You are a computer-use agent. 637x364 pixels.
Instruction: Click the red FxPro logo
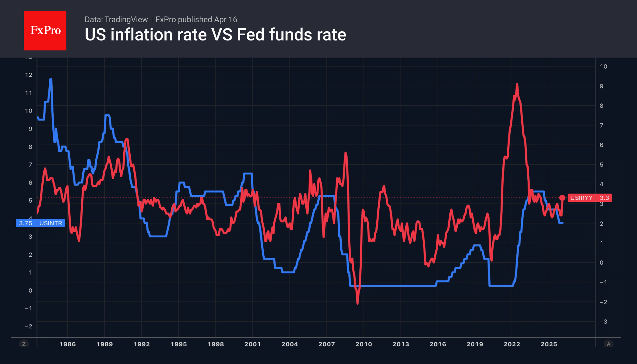(x=45, y=30)
